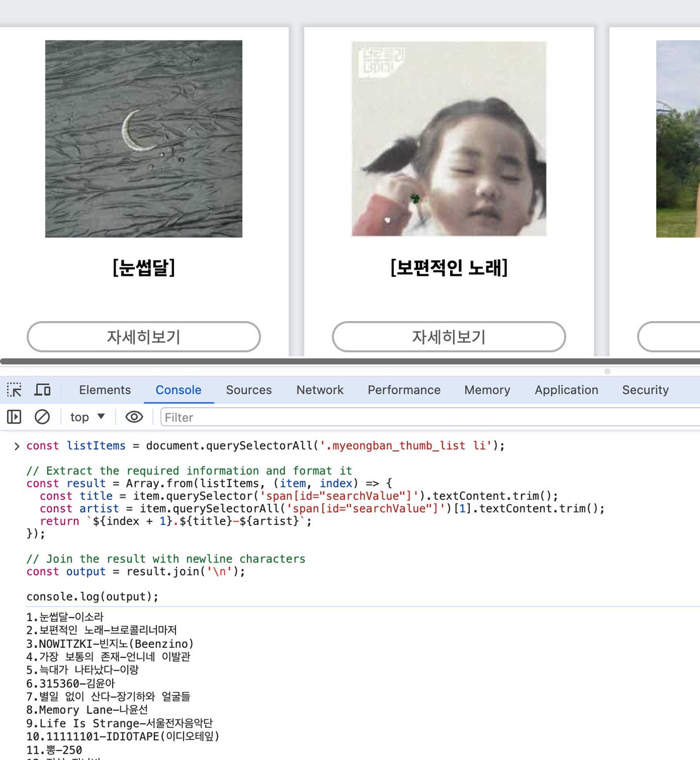Open the 보편적인 노래 album cover image
The height and width of the screenshot is (760, 700).
tap(449, 139)
